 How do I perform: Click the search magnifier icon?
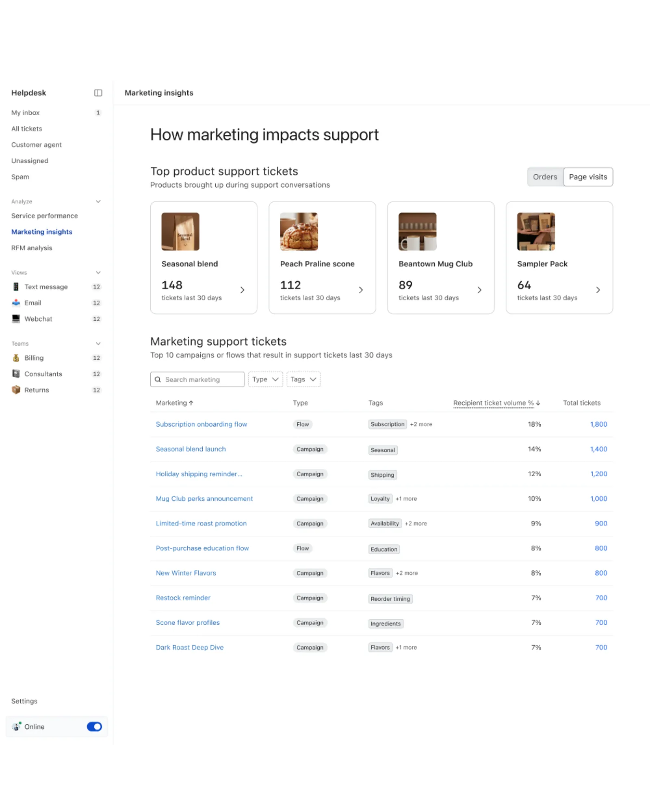158,380
